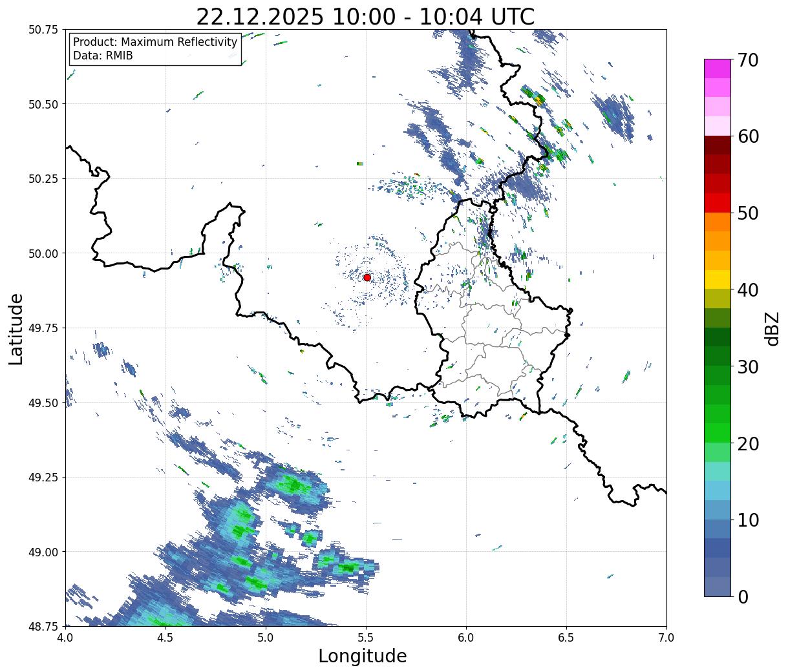Viewport: 788px width, 672px height.
Task: Click the colorbar tick label 30
Action: coord(748,366)
